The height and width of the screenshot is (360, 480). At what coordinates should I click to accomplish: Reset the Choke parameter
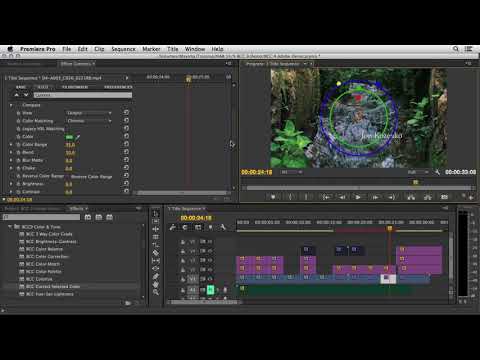pos(126,168)
